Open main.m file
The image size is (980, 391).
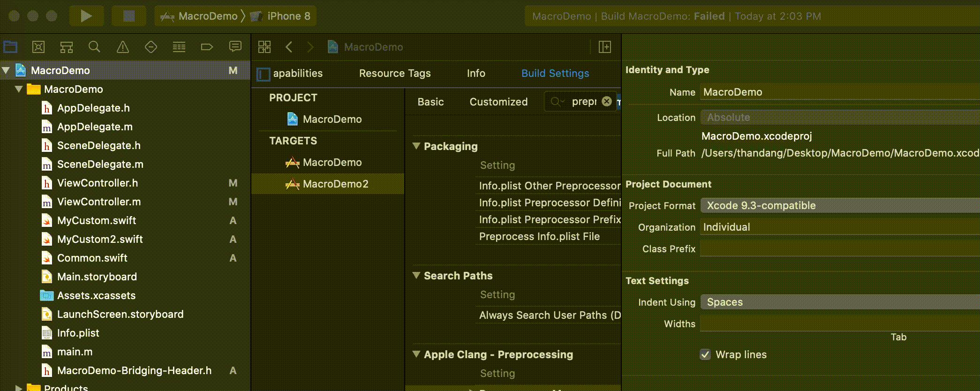(x=75, y=352)
